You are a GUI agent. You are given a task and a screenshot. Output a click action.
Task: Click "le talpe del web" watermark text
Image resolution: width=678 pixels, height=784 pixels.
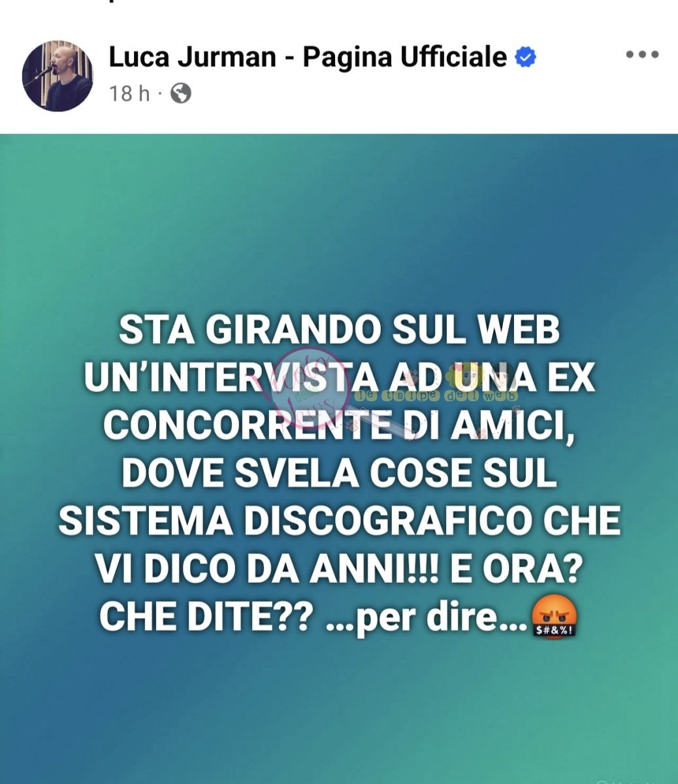click(x=436, y=395)
